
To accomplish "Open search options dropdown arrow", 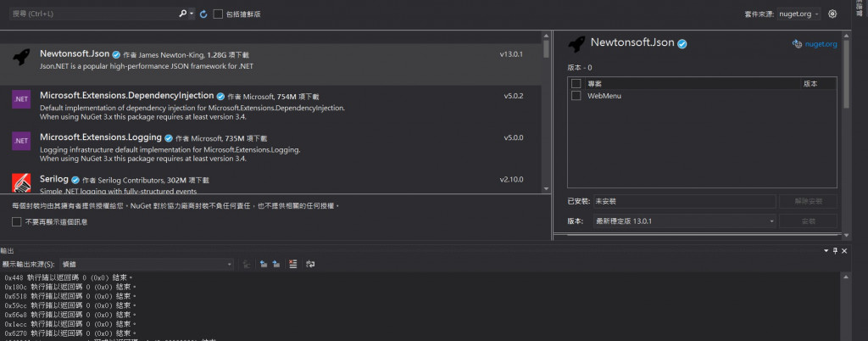I will (x=192, y=14).
